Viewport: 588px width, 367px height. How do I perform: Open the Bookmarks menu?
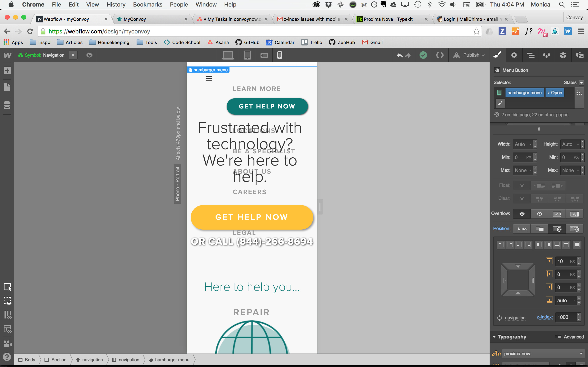point(147,4)
